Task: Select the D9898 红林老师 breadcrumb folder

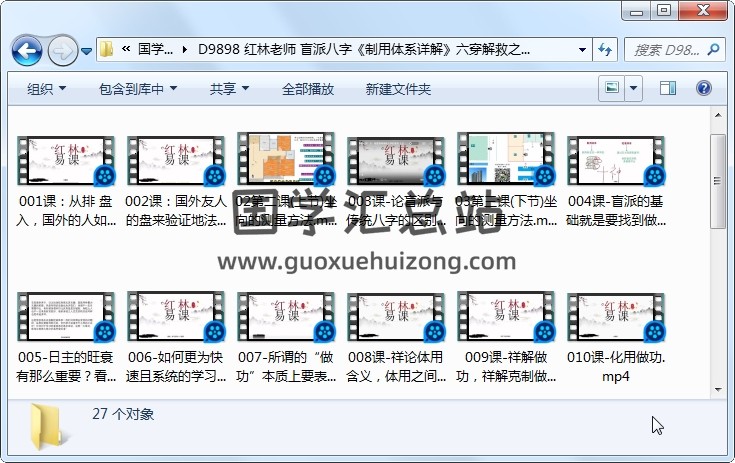Action: [x=364, y=49]
